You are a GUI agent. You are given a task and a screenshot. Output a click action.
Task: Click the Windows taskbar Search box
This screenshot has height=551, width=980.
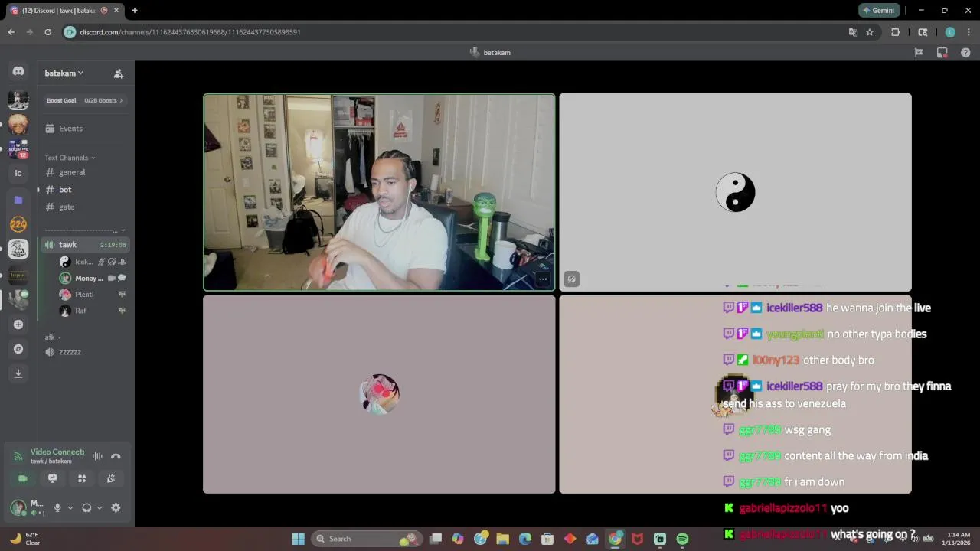point(367,539)
